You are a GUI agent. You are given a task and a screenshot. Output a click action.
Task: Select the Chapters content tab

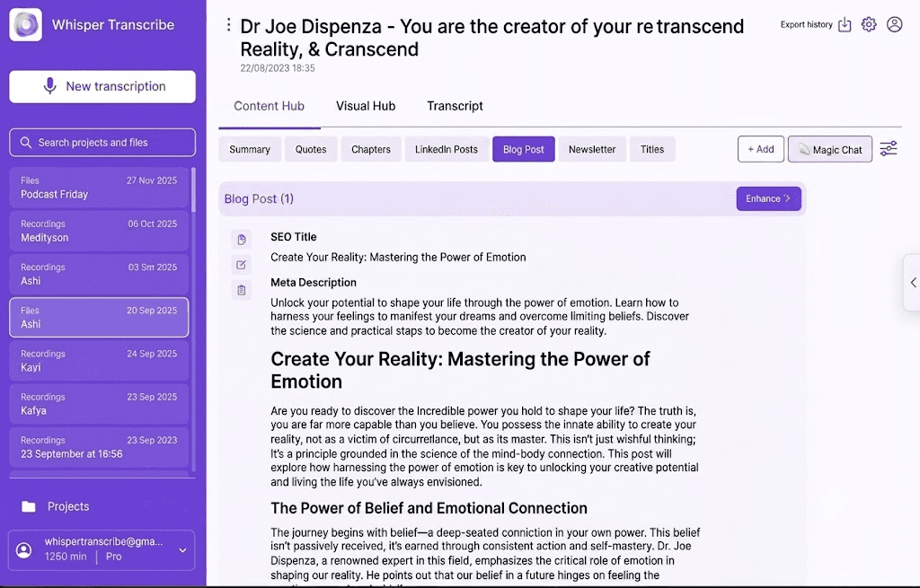371,149
